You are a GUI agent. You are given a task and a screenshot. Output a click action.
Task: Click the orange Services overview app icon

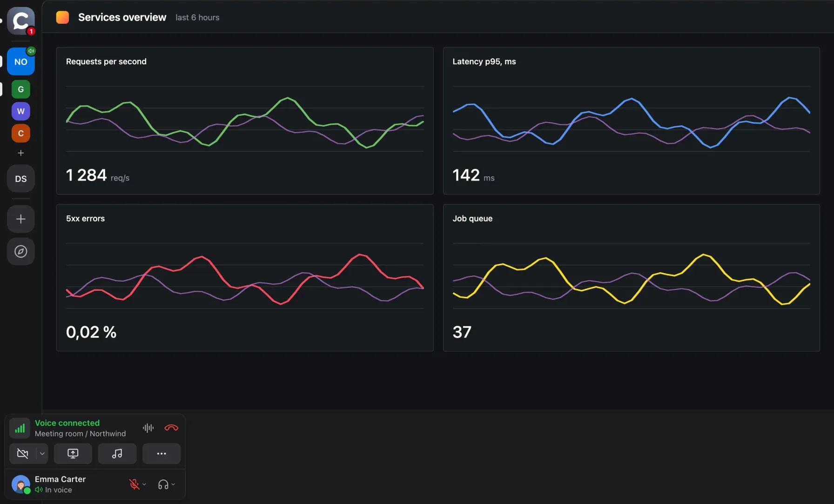coord(62,17)
